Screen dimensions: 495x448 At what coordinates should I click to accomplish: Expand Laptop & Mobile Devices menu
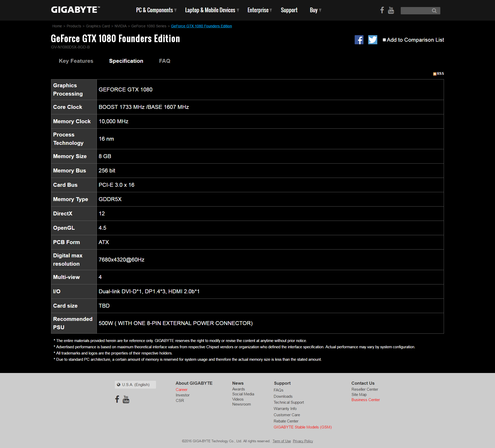tap(212, 10)
